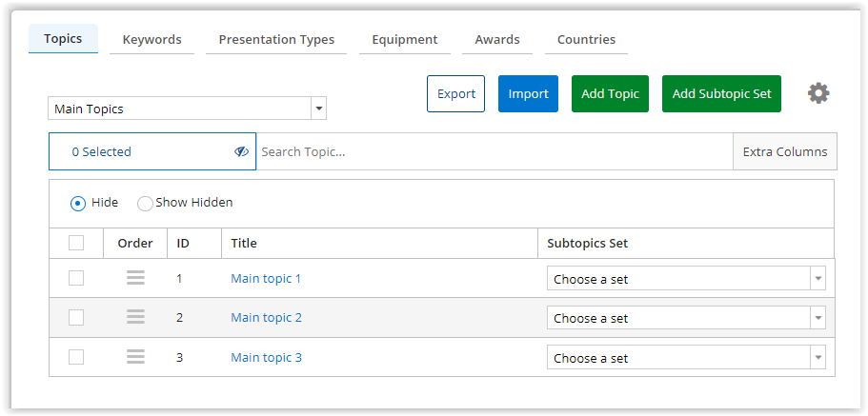Image resolution: width=868 pixels, height=416 pixels.
Task: Click the reorder handle for Main topic 2
Action: point(135,317)
